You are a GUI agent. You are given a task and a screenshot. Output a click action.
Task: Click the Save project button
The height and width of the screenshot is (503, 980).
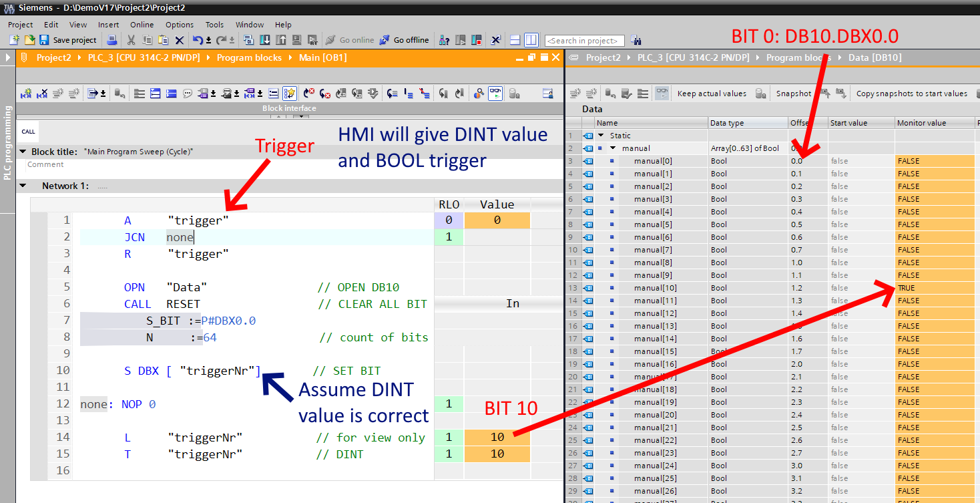coord(68,40)
